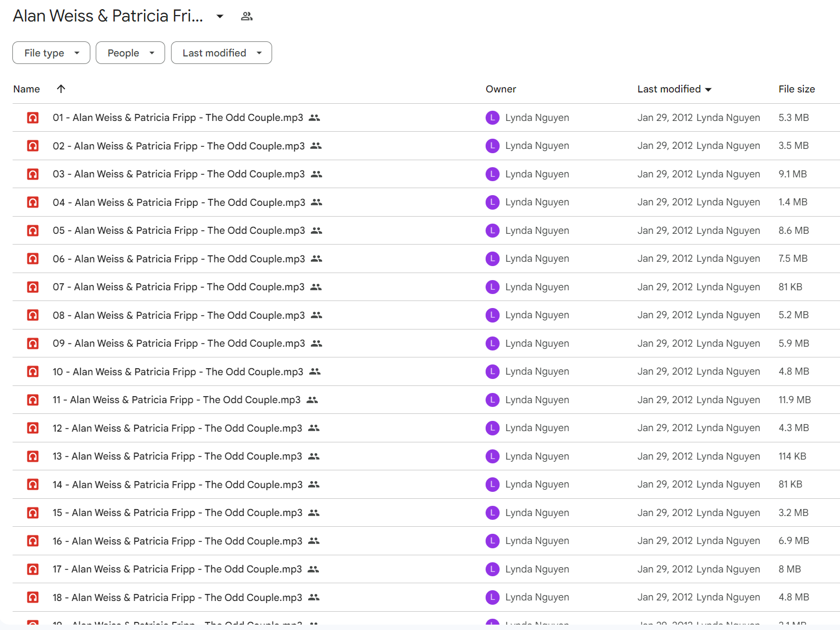Open the People filter dropdown
Screen dimensions: 840x630
[130, 53]
